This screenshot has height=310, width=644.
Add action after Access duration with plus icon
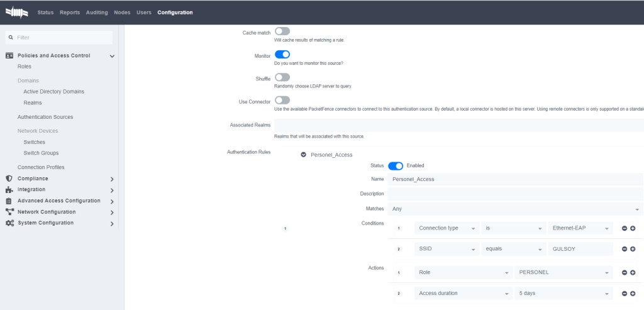coord(633,294)
